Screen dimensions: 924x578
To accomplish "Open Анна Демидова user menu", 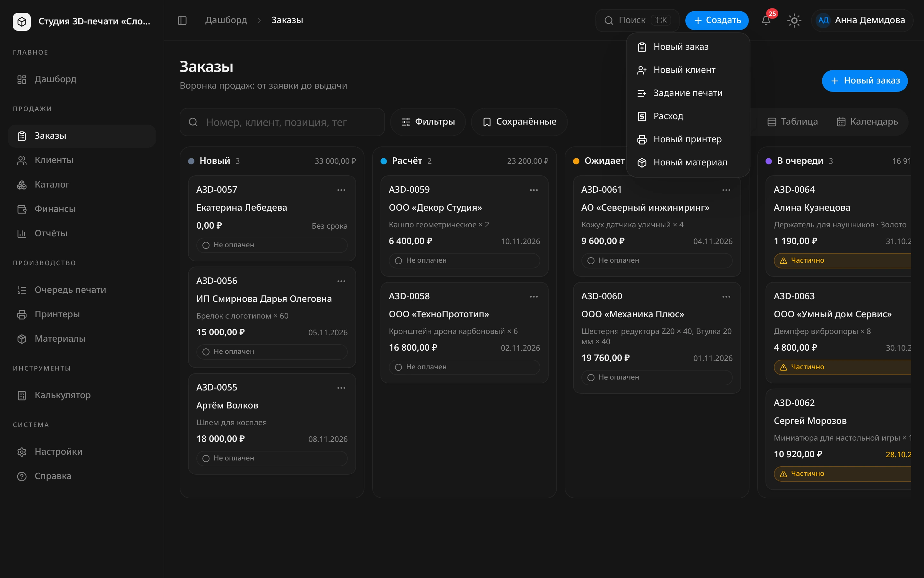I will point(862,20).
